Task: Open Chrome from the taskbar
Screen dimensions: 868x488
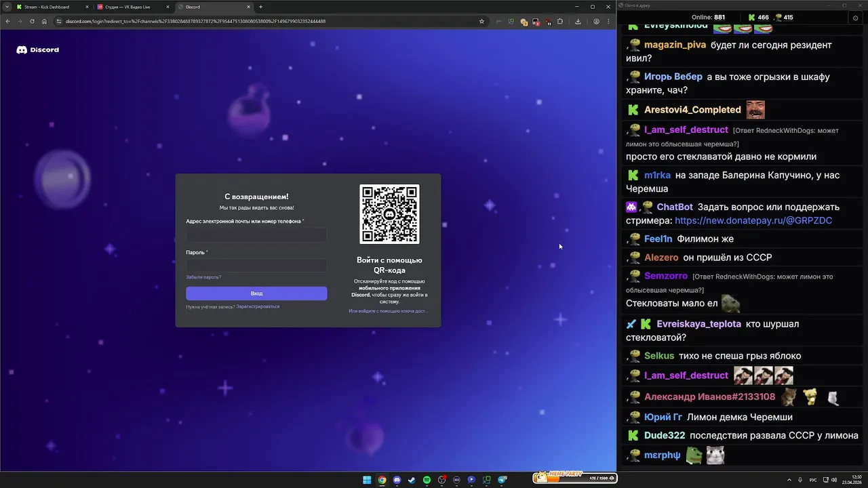Action: [382, 480]
